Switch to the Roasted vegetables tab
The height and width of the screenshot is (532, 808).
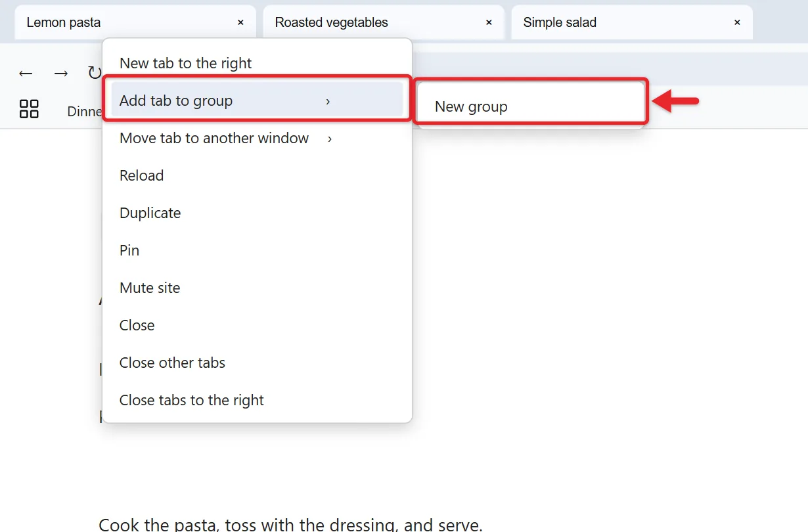(384, 22)
